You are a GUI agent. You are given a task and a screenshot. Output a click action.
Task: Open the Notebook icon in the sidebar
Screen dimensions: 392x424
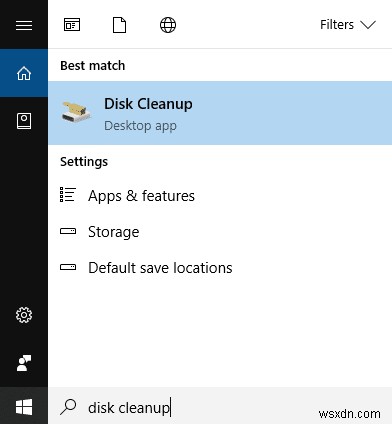pos(24,121)
